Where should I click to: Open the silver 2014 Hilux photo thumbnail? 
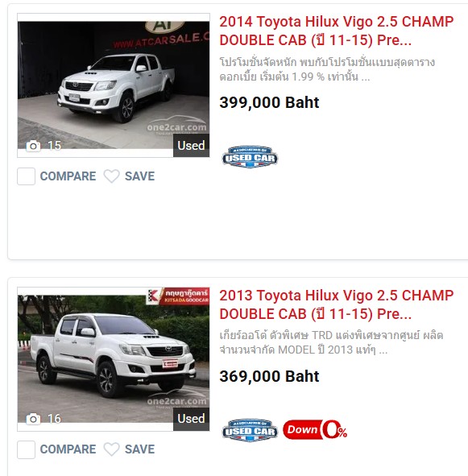[x=114, y=85]
